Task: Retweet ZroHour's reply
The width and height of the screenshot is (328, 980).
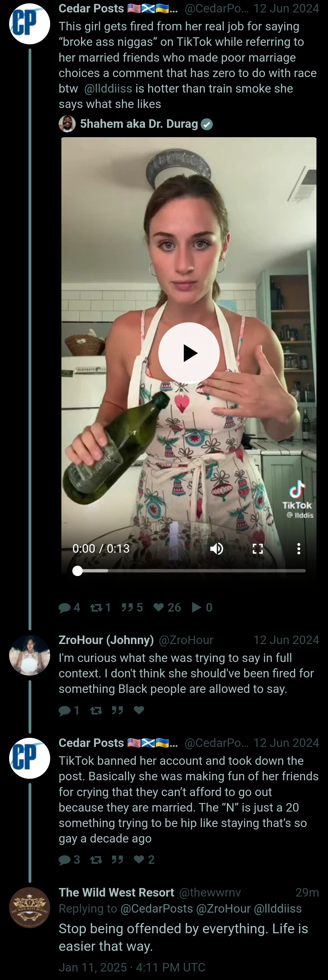Action: 96,710
